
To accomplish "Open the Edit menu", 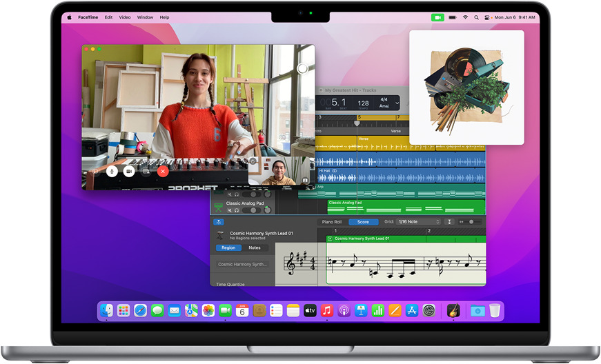I will (x=108, y=17).
